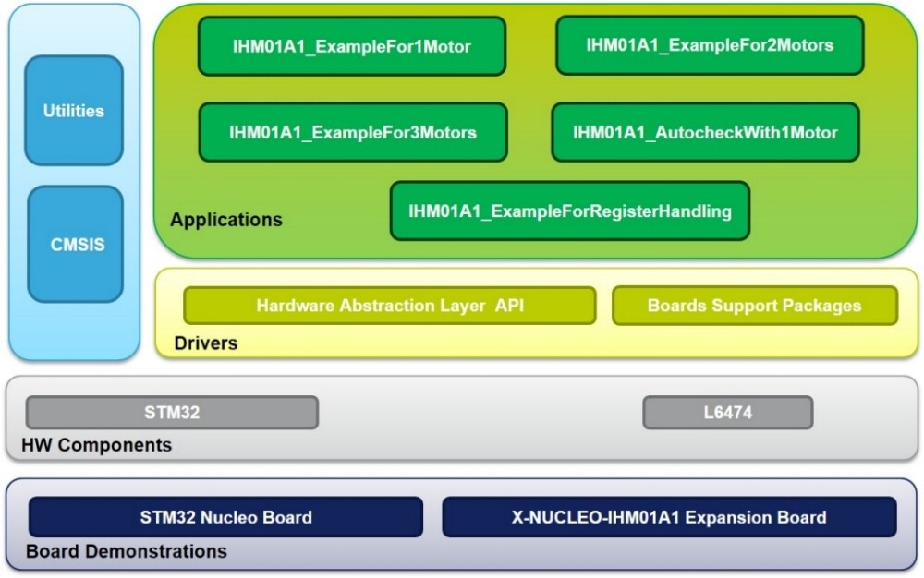The height and width of the screenshot is (578, 924).
Task: Click empty gray area between STM32 and L6474
Action: tap(480, 413)
